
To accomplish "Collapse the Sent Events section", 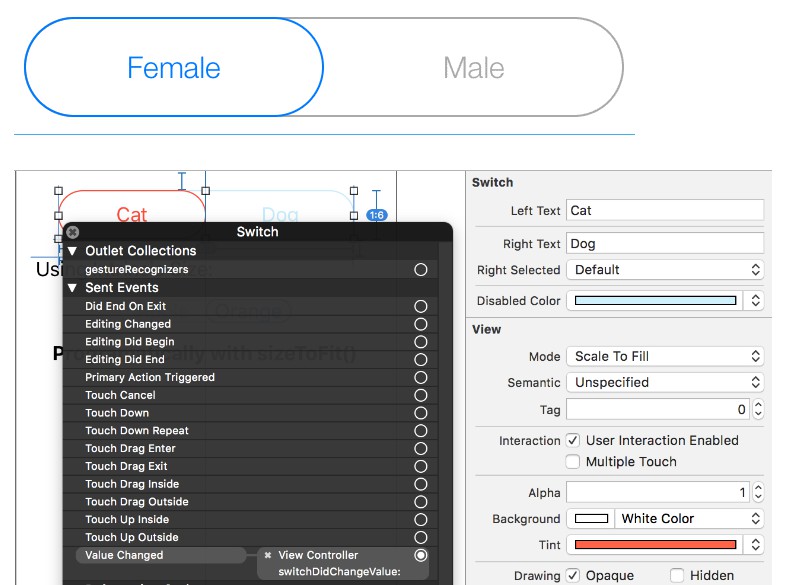I will [73, 288].
